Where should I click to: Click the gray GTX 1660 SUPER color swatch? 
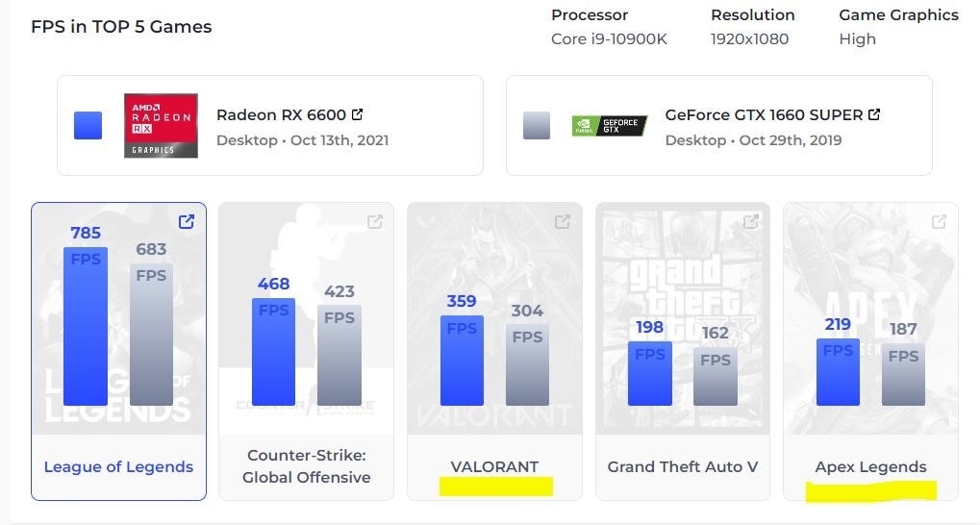pyautogui.click(x=537, y=126)
